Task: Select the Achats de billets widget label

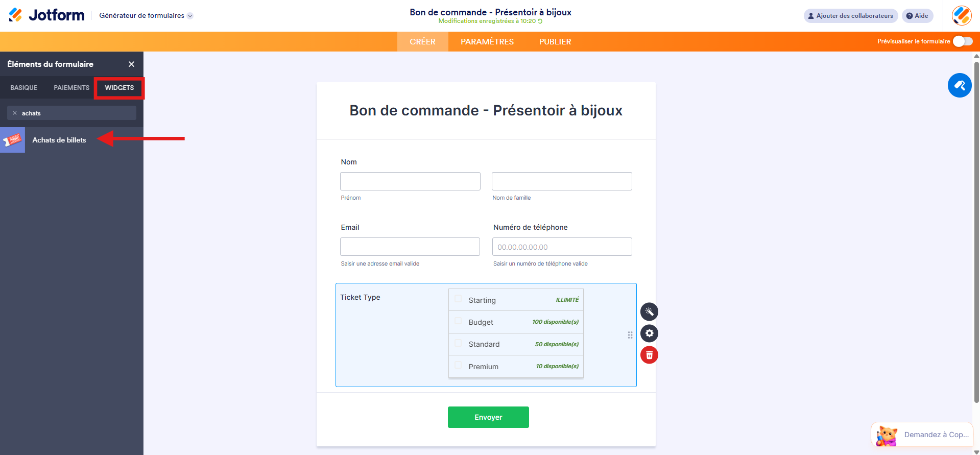Action: 59,140
